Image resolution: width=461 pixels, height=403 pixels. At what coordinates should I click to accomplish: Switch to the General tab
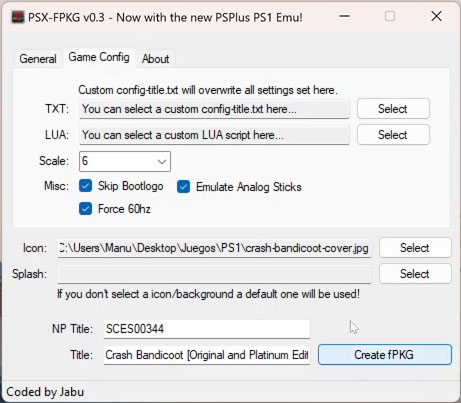(x=38, y=59)
